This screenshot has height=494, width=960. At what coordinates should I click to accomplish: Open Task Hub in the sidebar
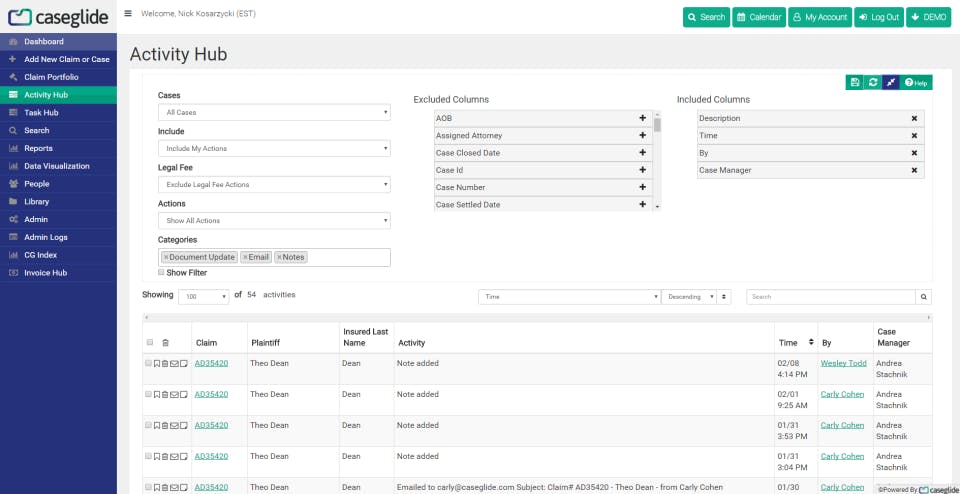point(42,113)
